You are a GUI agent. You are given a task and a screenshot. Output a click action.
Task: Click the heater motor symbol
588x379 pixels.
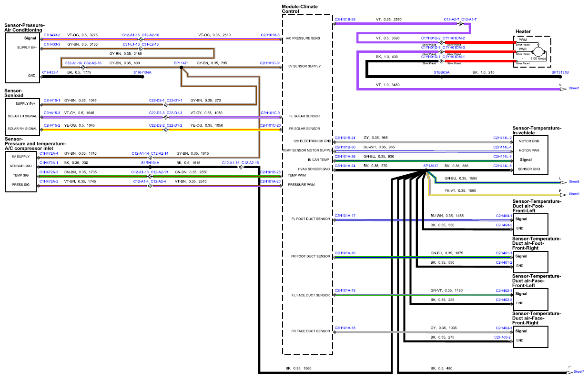(x=538, y=51)
